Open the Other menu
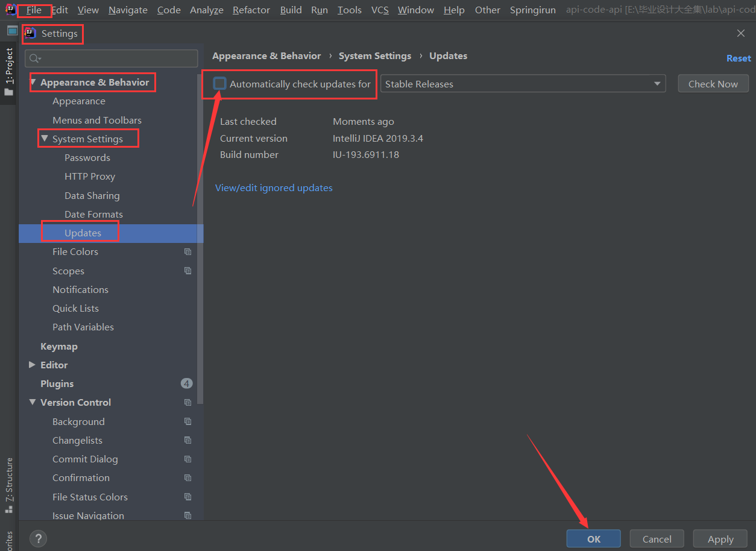 (x=488, y=10)
